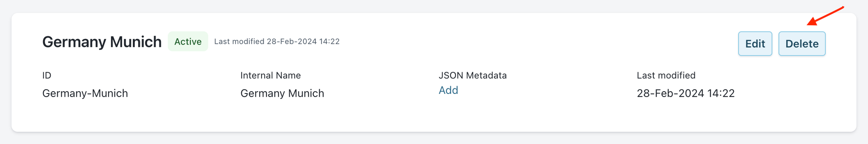Screen dimensions: 868x144
Task: Click the red arrow pointing at Delete
Action: 825,16
